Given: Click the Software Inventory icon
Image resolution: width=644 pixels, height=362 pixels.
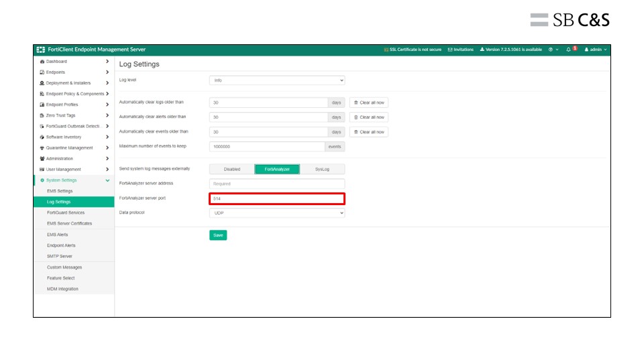Looking at the screenshot, I should (42, 137).
